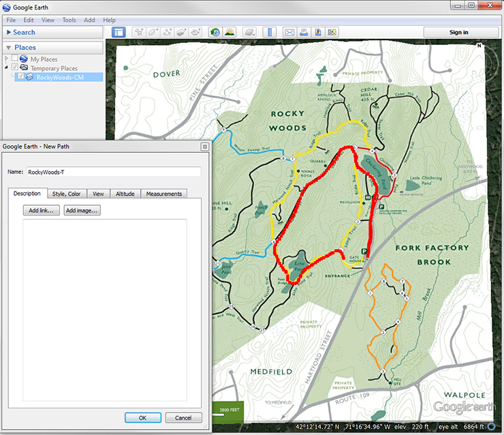Image resolution: width=504 pixels, height=435 pixels.
Task: Check the My Places checkbox
Action: point(15,59)
